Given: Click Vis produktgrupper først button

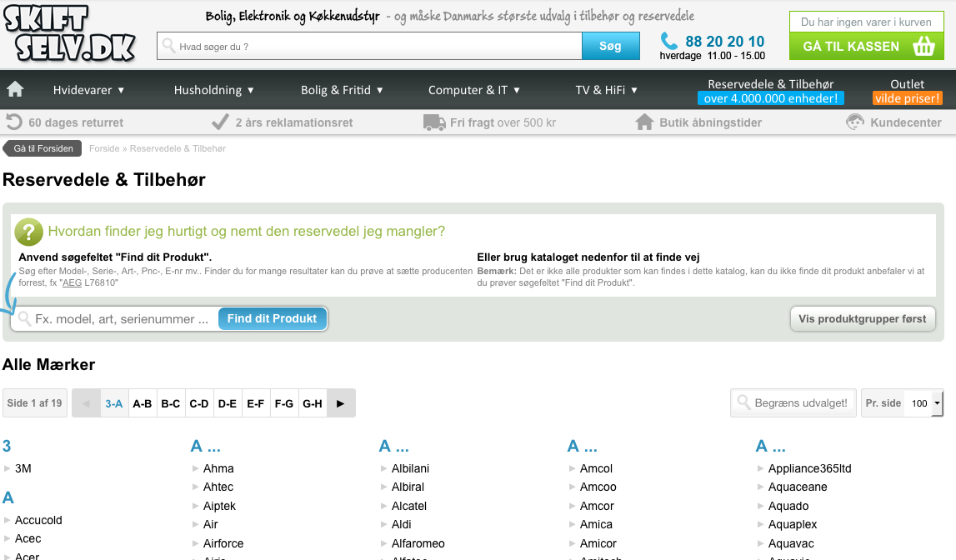Looking at the screenshot, I should click(x=863, y=318).
